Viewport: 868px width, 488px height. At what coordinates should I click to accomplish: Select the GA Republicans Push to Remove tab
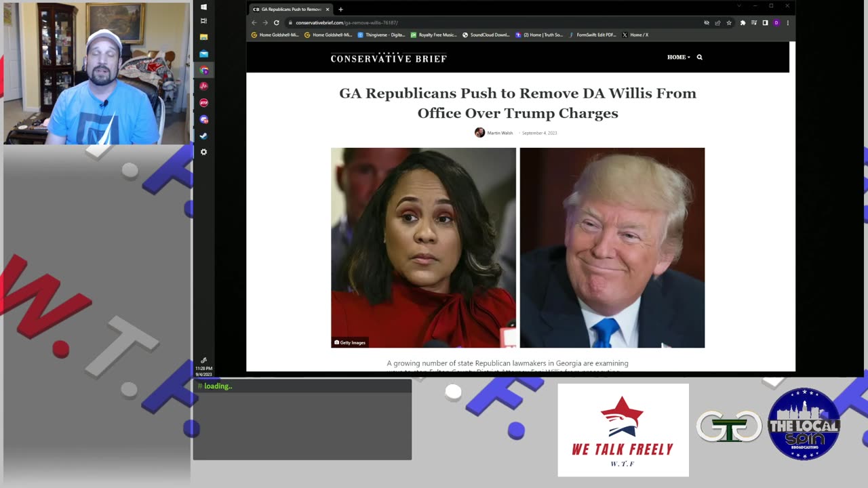[290, 9]
